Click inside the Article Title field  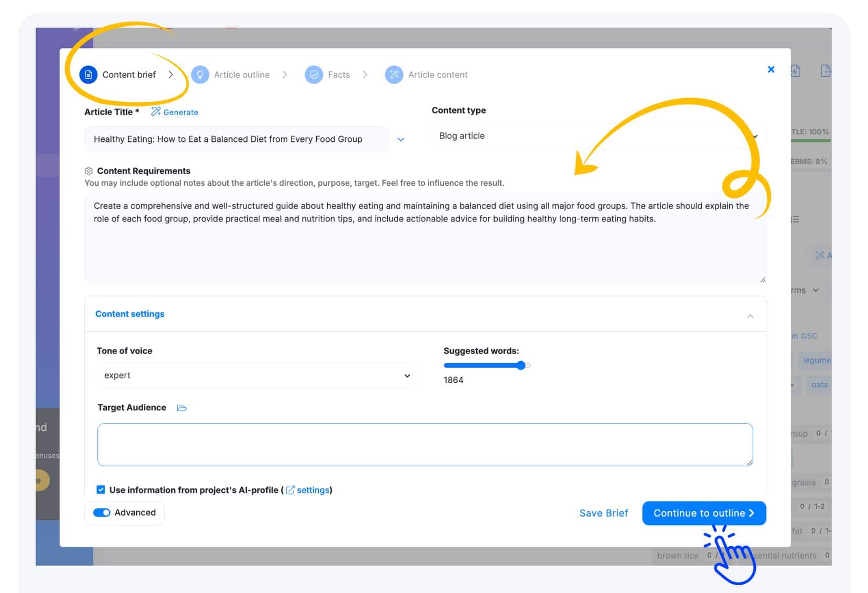pos(236,139)
